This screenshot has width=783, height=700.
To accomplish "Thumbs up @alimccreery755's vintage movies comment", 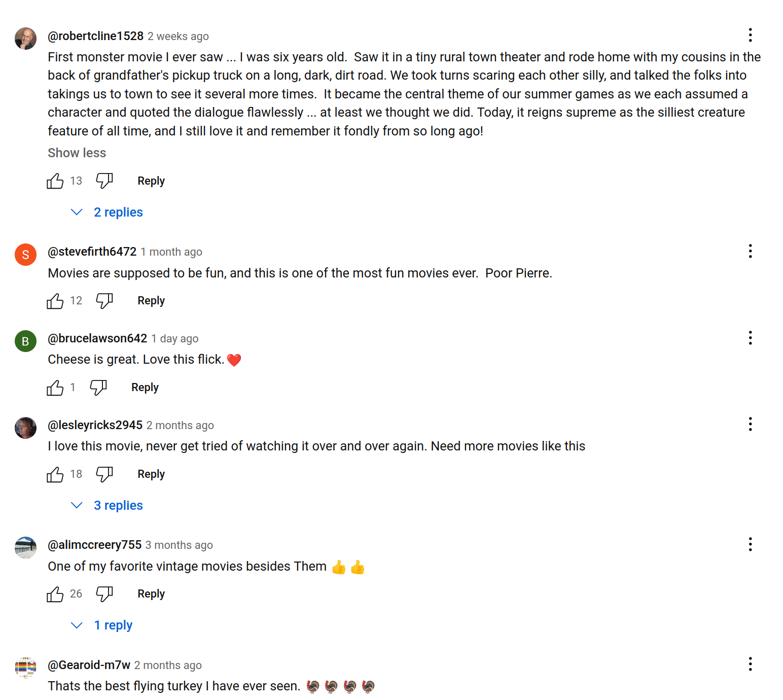I will (55, 594).
